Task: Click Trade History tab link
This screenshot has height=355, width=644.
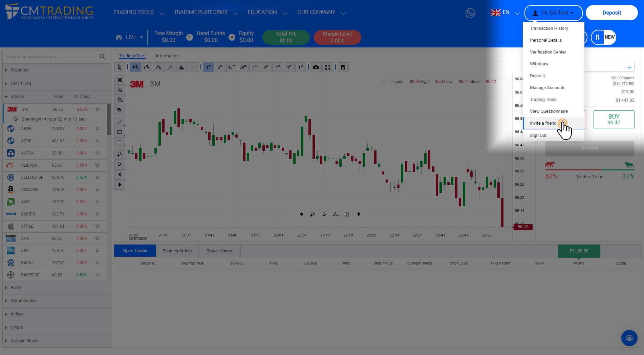Action: click(x=219, y=251)
